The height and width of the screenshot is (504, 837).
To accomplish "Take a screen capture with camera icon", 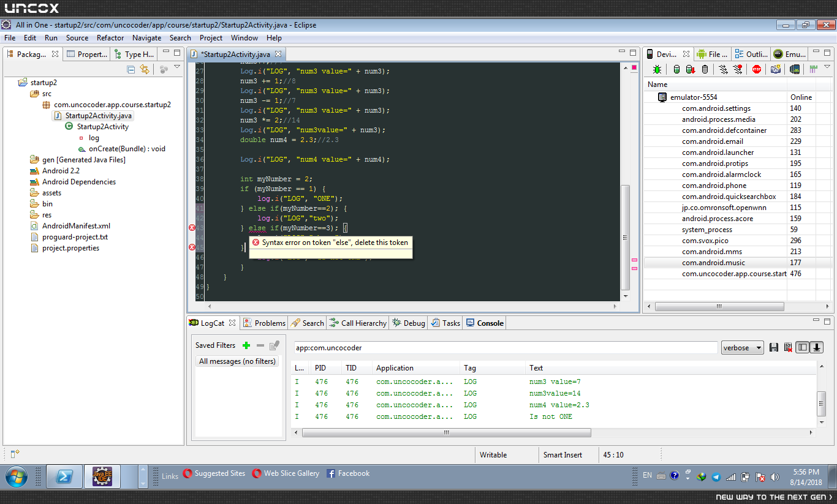I will click(x=776, y=69).
